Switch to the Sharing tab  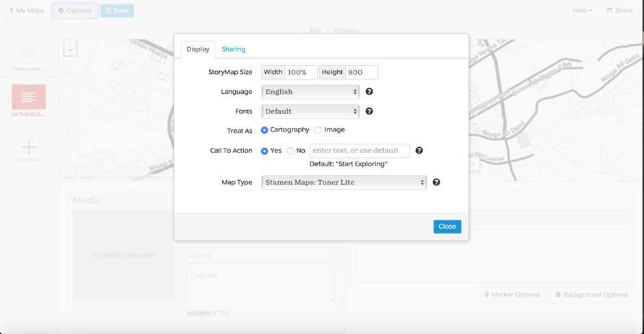pyautogui.click(x=234, y=49)
